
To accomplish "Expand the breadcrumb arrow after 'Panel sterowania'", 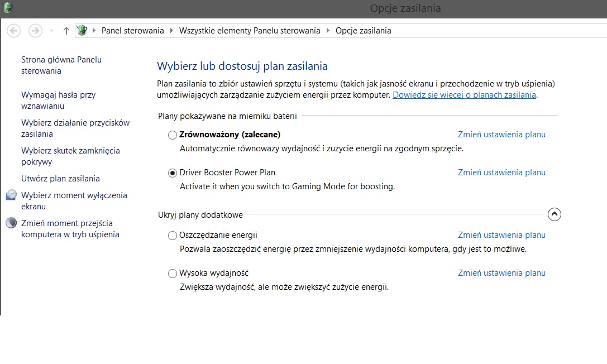I will point(171,31).
